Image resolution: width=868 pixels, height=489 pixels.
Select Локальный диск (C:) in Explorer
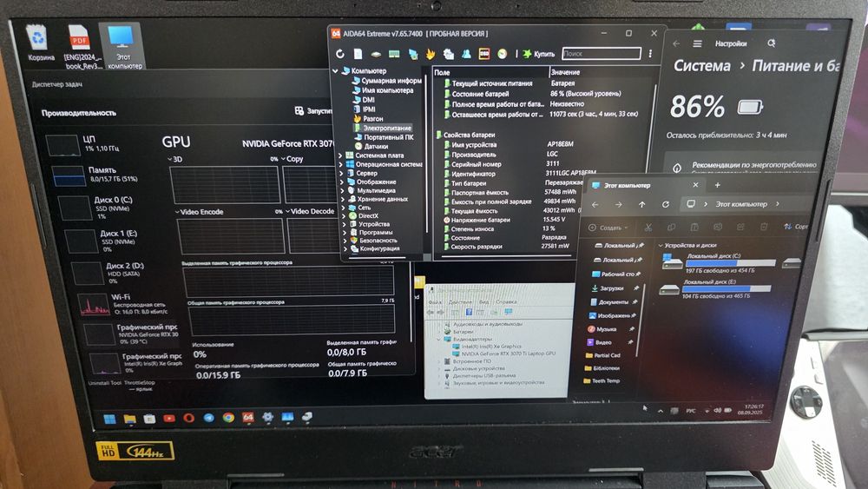click(x=718, y=263)
